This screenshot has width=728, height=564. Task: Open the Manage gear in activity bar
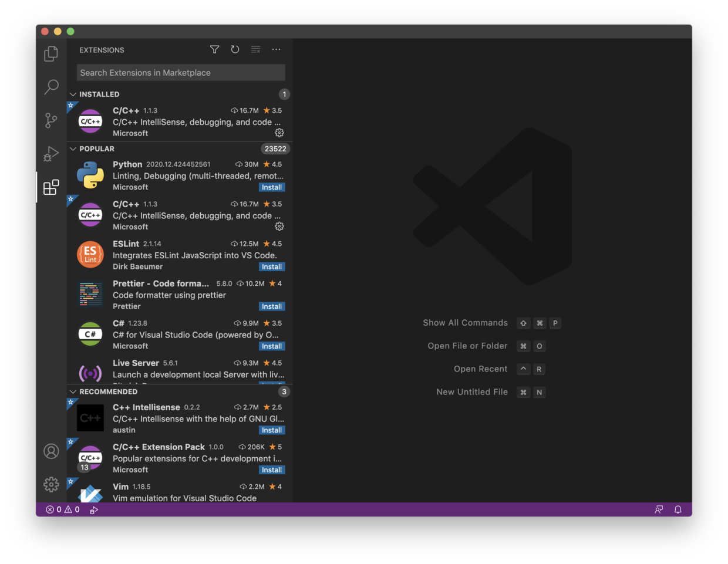[x=51, y=484]
